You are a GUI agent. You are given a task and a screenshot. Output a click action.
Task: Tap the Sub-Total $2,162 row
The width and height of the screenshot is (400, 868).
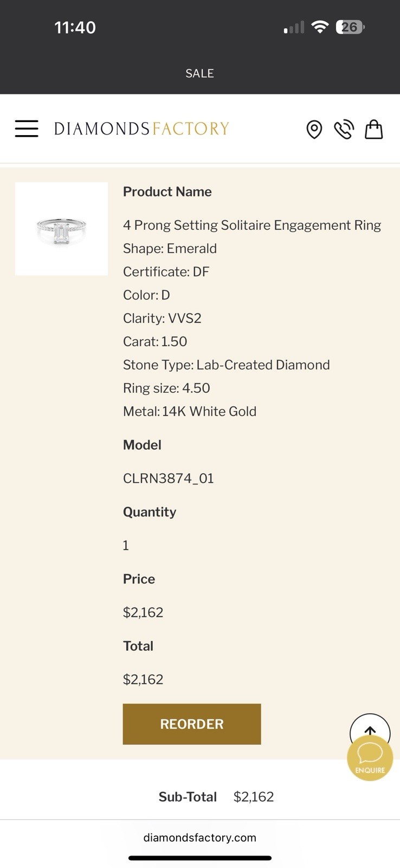[x=216, y=796]
